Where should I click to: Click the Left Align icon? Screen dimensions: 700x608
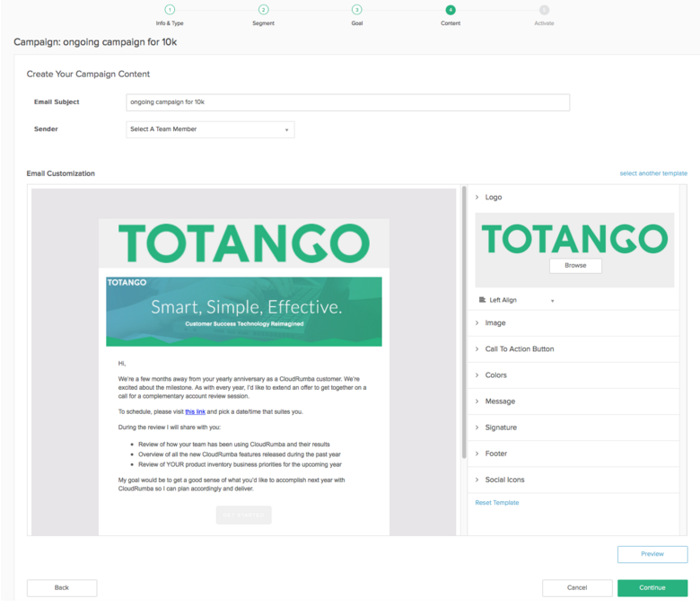[x=482, y=300]
